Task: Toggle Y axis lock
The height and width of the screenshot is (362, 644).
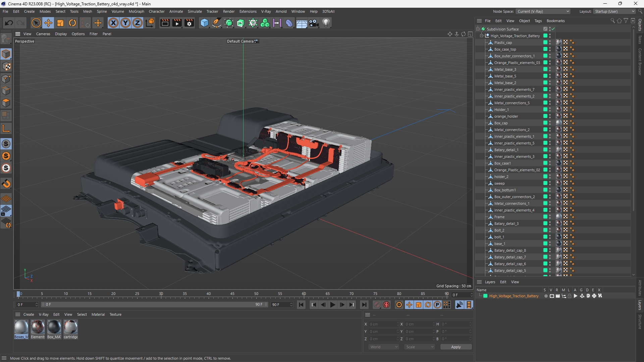Action: [125, 23]
